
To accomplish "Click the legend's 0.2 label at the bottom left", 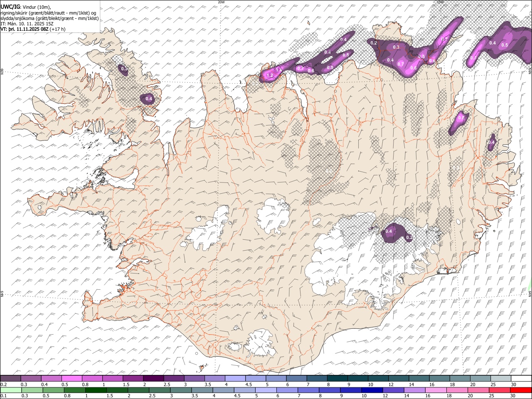I will tap(3, 384).
